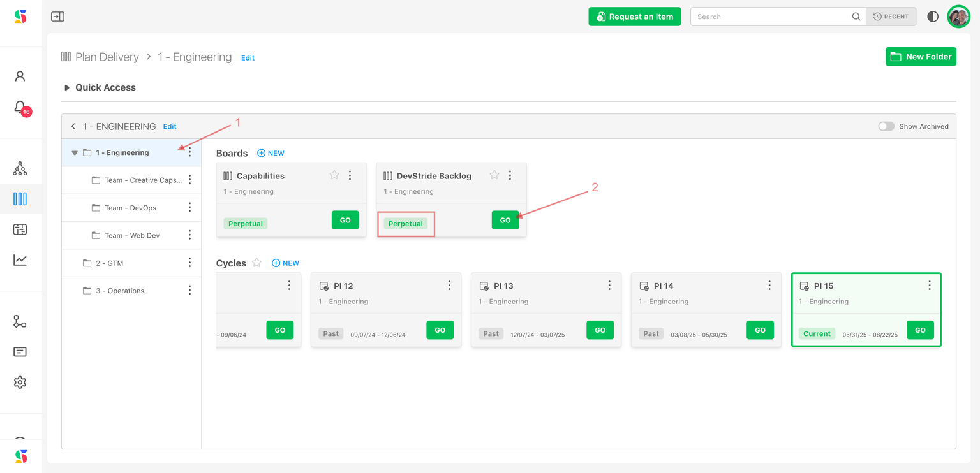The width and height of the screenshot is (980, 473).
Task: Click Plan Delivery breadcrumb link
Action: 107,57
